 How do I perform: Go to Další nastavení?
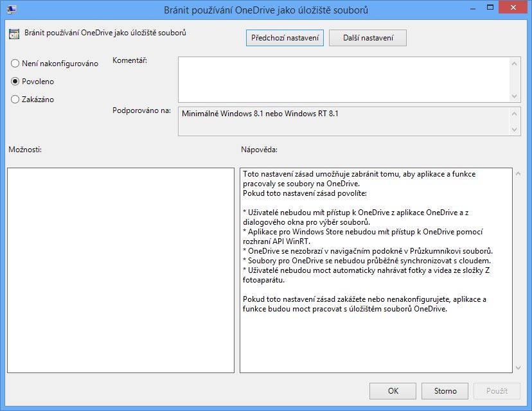coord(368,38)
